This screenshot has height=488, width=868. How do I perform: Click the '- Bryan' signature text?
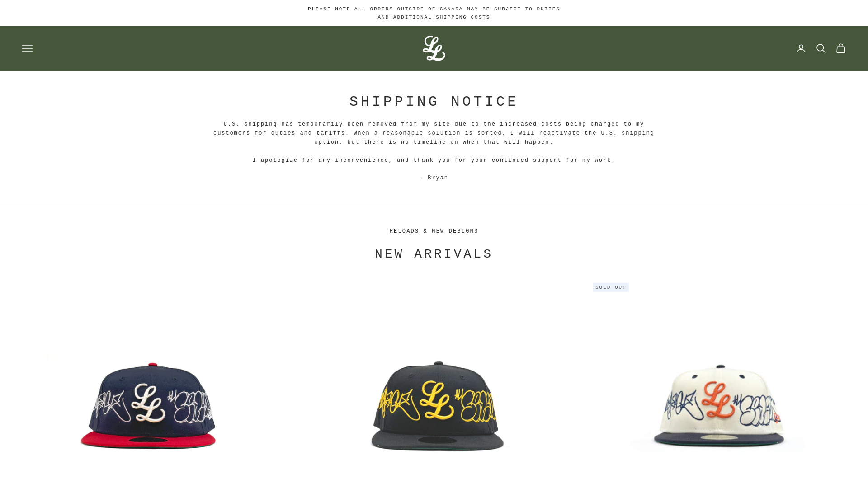coord(434,178)
